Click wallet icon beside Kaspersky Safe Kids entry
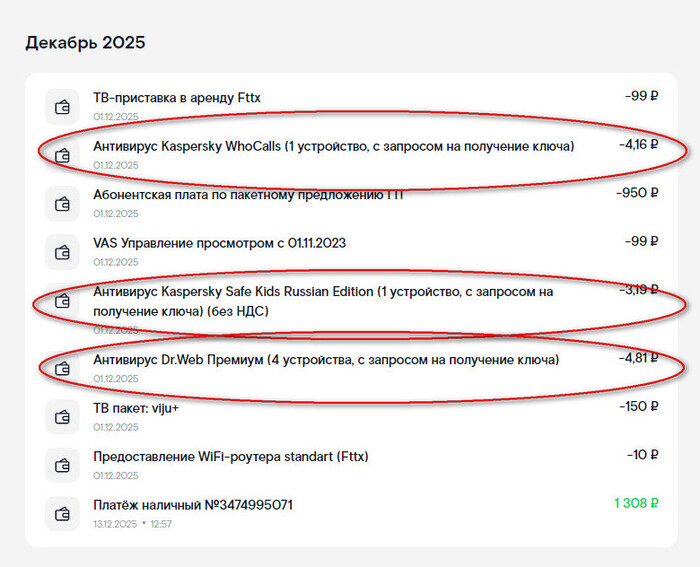700x567 pixels. pos(62,300)
